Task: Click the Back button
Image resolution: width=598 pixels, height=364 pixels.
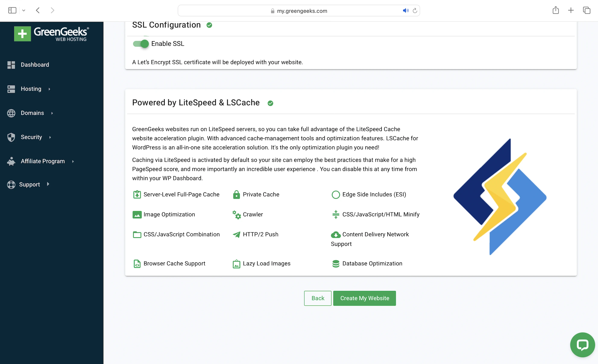Action: [x=317, y=298]
